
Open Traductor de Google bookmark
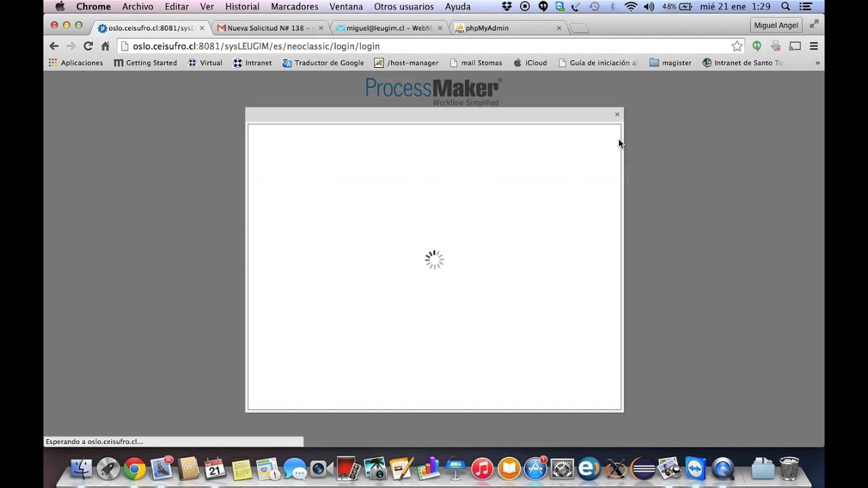(x=323, y=62)
